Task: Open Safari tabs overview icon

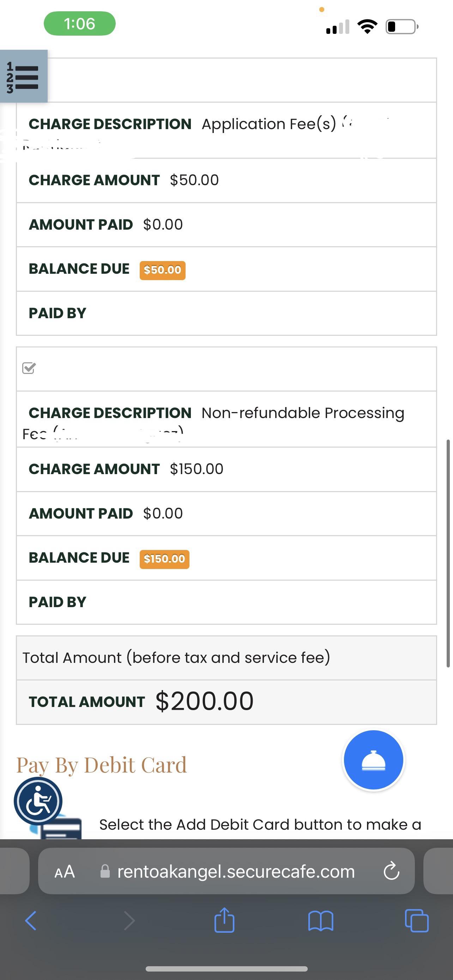Action: pyautogui.click(x=417, y=921)
